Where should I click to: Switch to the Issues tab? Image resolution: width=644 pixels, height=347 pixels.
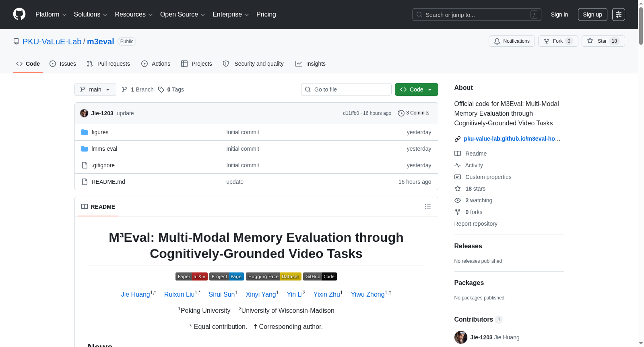click(x=63, y=64)
